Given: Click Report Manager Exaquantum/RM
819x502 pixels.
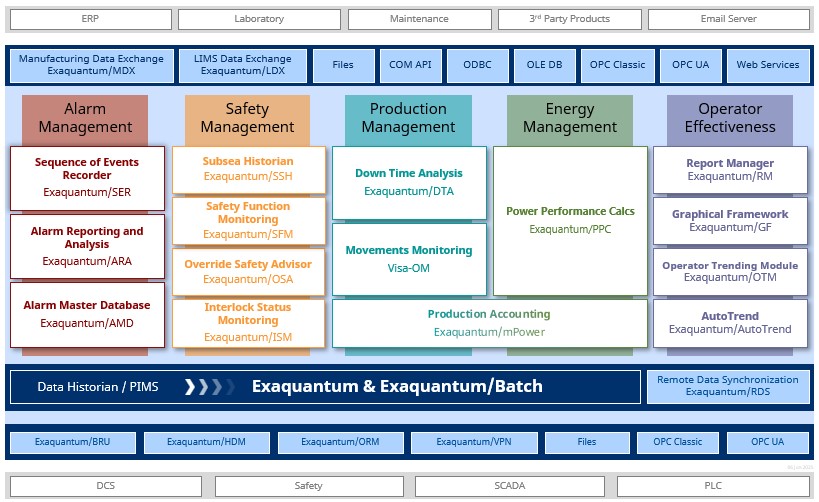Looking at the screenshot, I should [x=730, y=170].
